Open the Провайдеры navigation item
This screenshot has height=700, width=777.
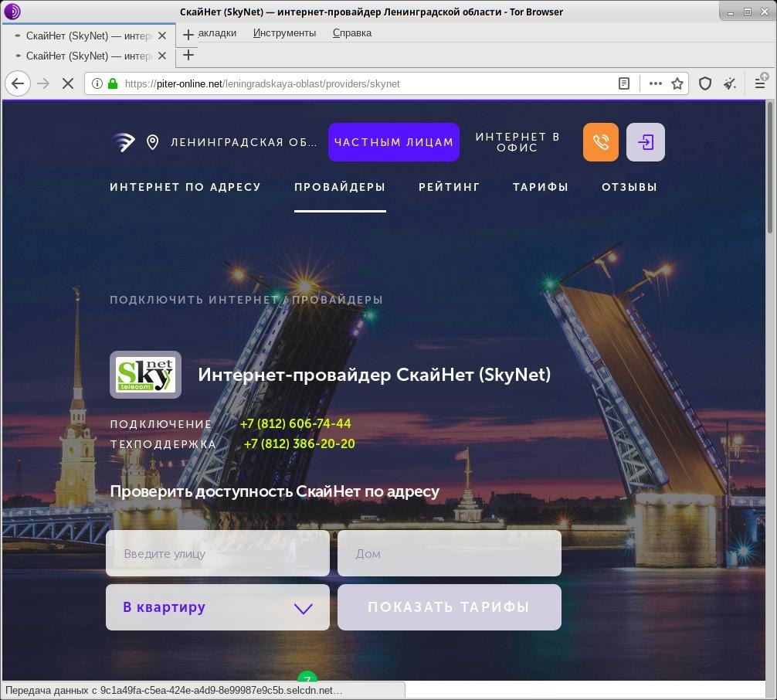tap(339, 187)
